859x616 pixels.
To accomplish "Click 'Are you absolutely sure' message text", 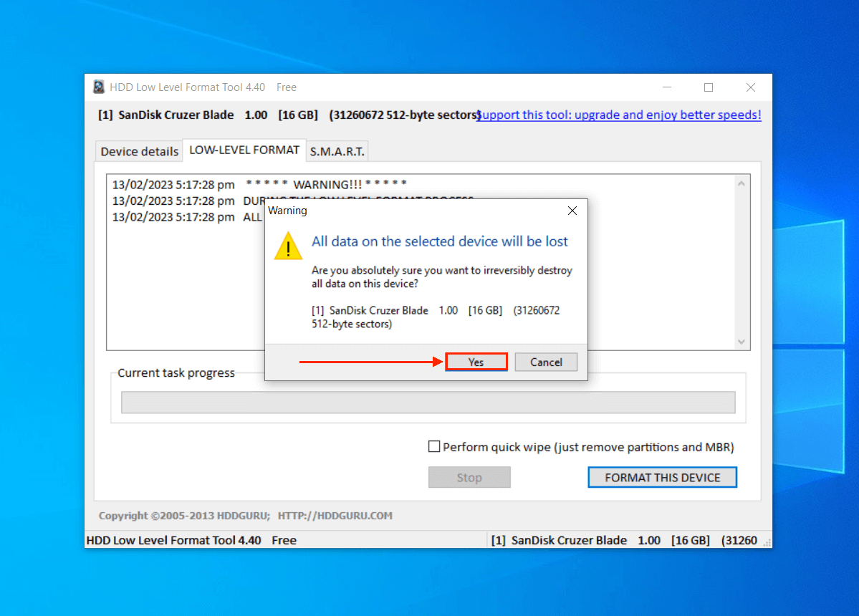I will (441, 277).
